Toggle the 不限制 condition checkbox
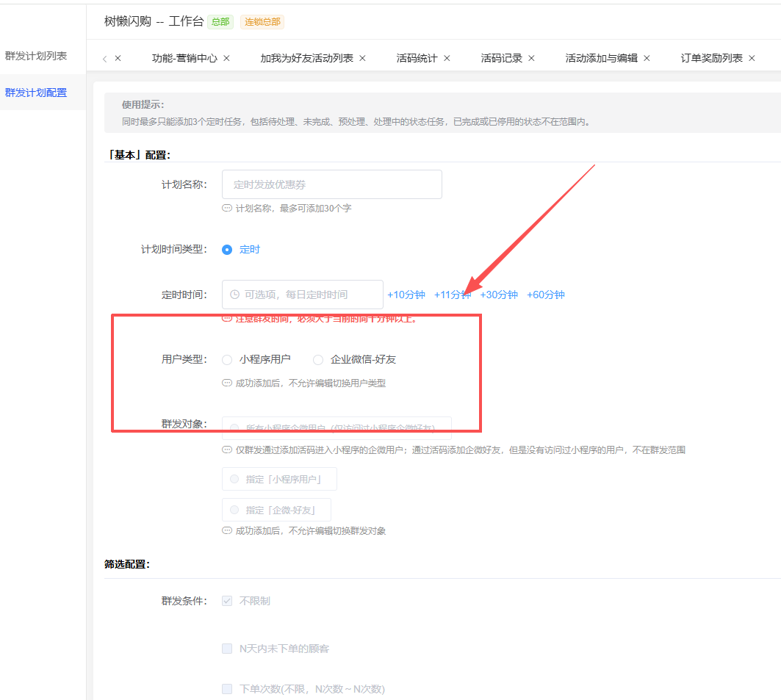 coord(227,601)
